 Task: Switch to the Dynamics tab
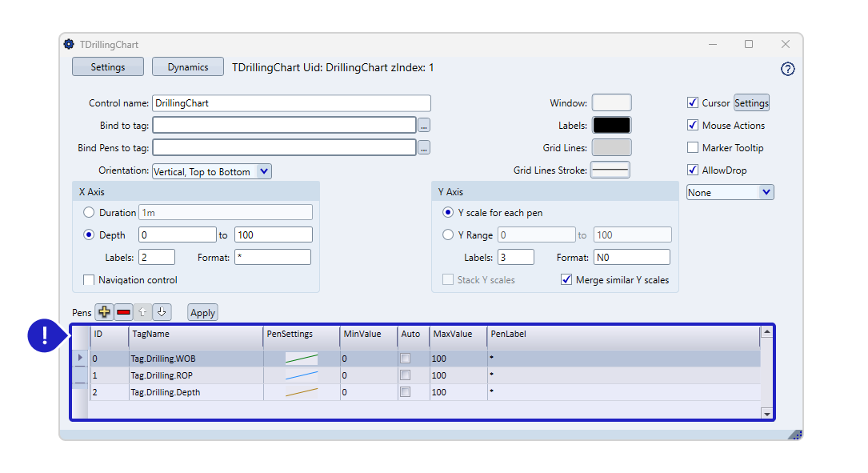188,67
